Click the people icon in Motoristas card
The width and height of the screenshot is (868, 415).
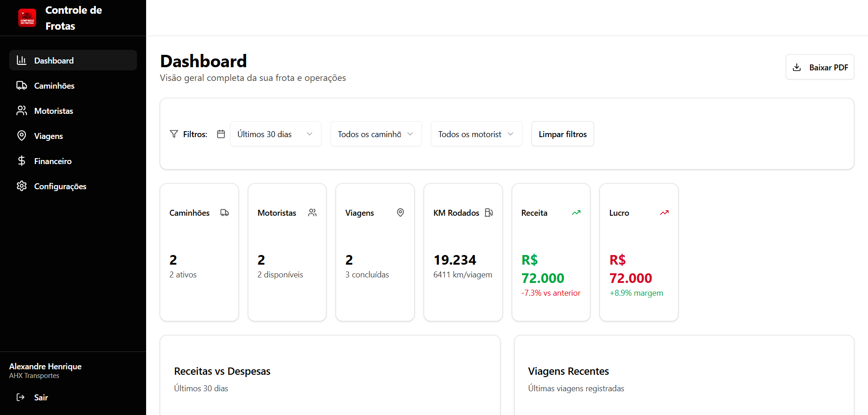[x=312, y=213]
